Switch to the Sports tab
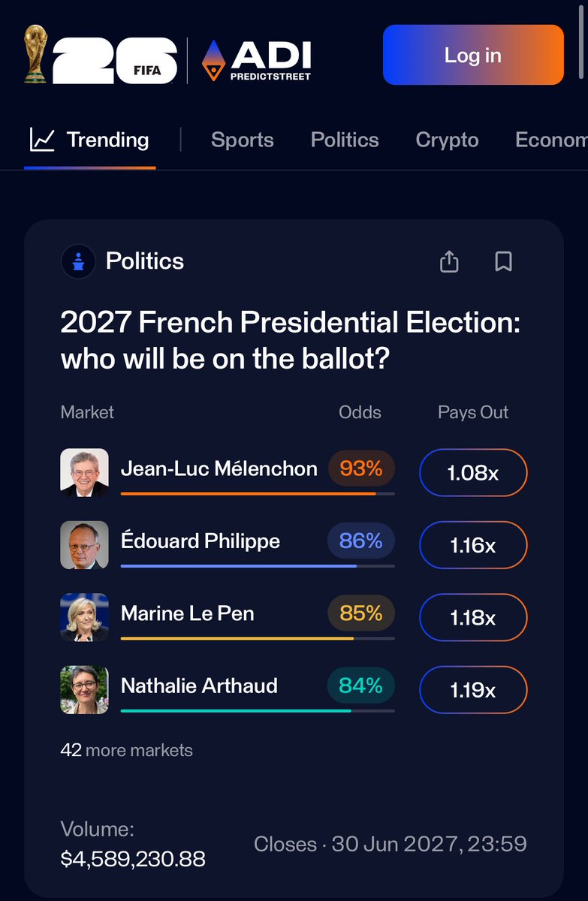Image resolution: width=588 pixels, height=901 pixels. click(x=242, y=140)
